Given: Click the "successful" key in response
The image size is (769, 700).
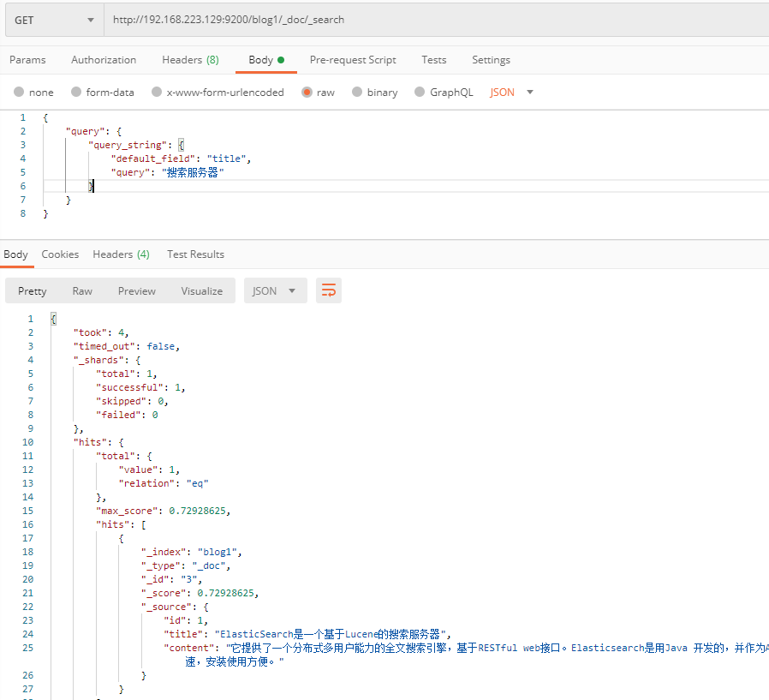Looking at the screenshot, I should pos(129,387).
